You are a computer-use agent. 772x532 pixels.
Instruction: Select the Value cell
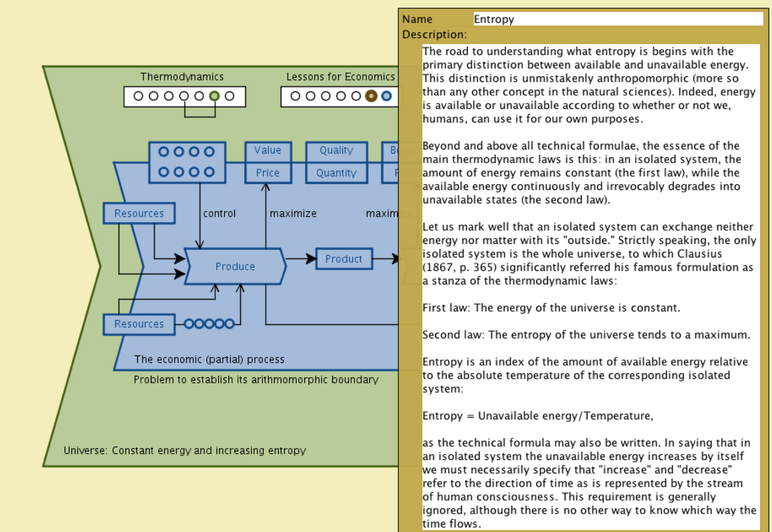(268, 150)
